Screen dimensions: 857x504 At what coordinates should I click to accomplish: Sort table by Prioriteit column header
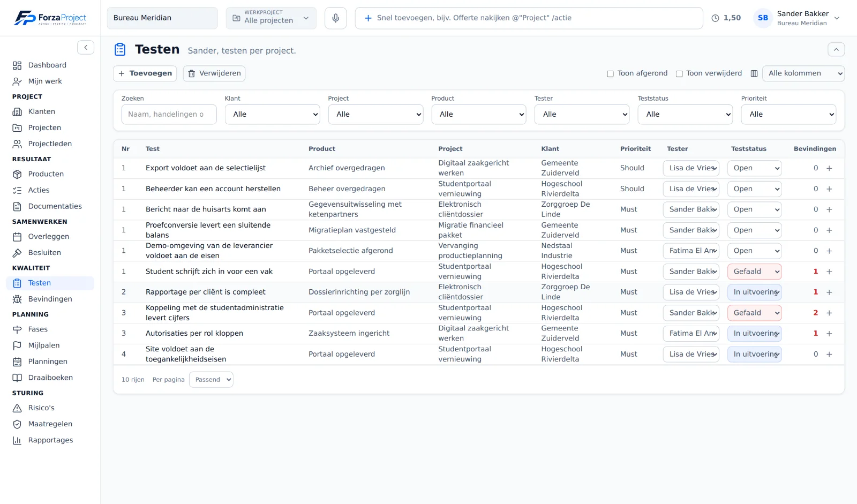tap(635, 149)
